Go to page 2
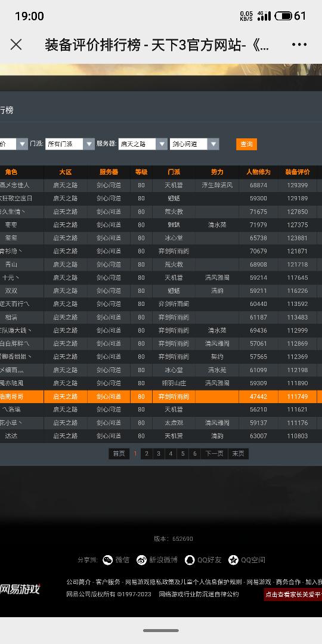Viewport: 322px width, 644px height. click(146, 453)
